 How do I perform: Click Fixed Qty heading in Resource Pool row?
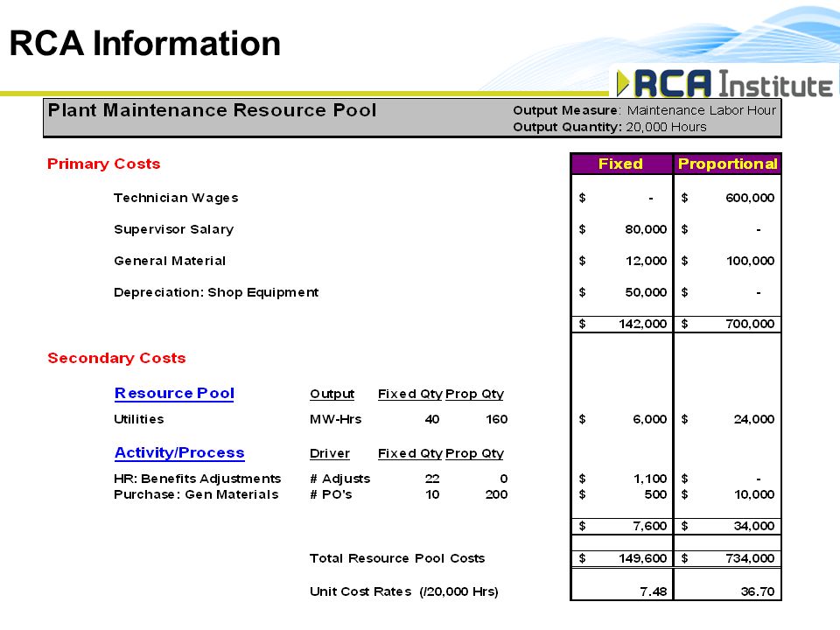click(x=409, y=395)
